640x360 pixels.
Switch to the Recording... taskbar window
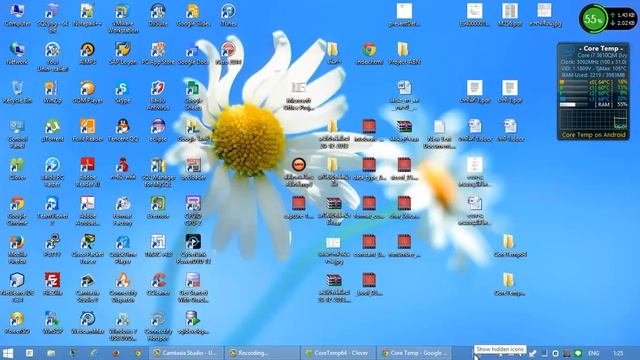click(x=262, y=353)
